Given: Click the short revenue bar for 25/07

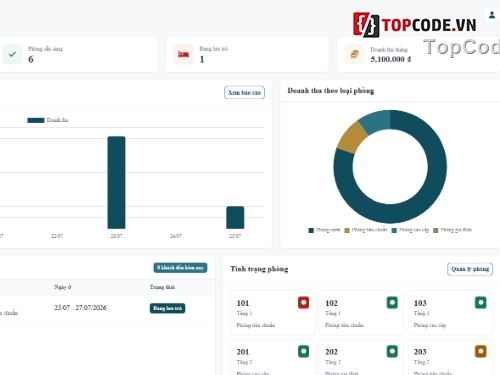Looking at the screenshot, I should tap(235, 218).
